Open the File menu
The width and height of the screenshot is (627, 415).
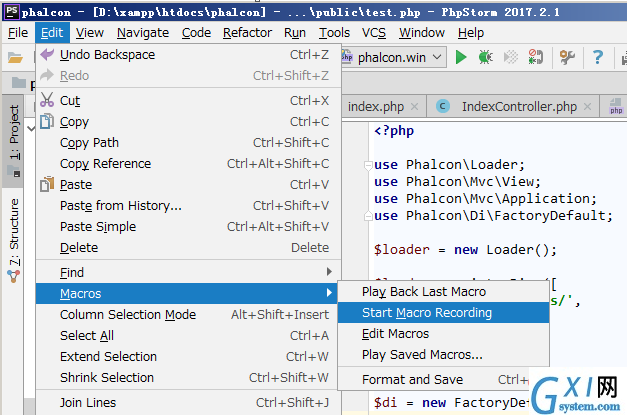pos(18,32)
